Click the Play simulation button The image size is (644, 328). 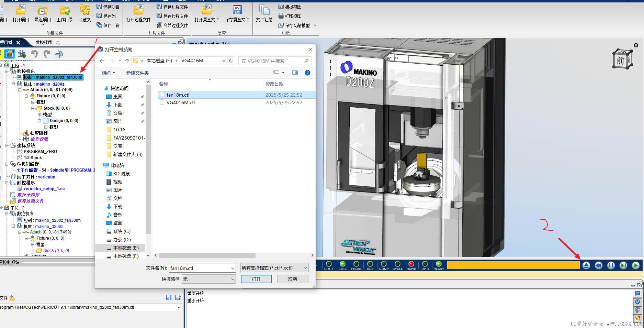pyautogui.click(x=635, y=265)
